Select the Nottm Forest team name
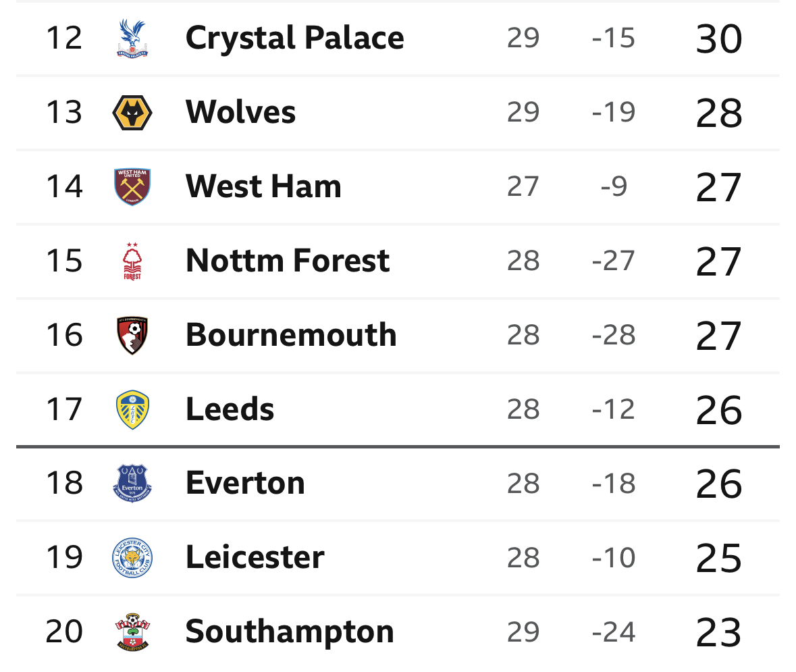Viewport: 796px width, 672px height. click(x=288, y=261)
